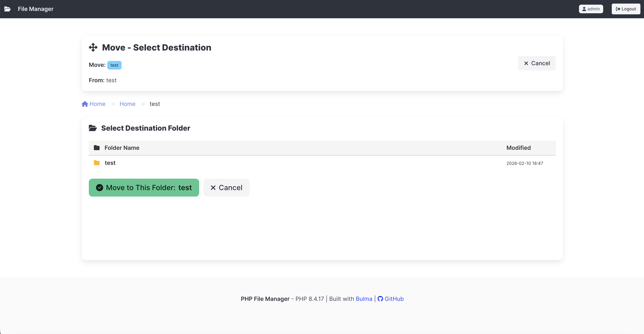Click the blue test tag
Image resolution: width=644 pixels, height=334 pixels.
tap(114, 65)
